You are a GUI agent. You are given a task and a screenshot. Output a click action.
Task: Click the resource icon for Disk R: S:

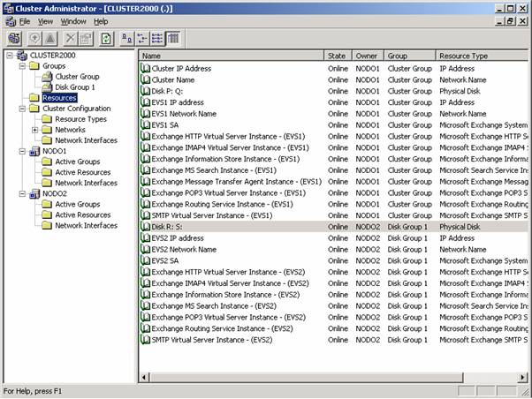(145, 227)
